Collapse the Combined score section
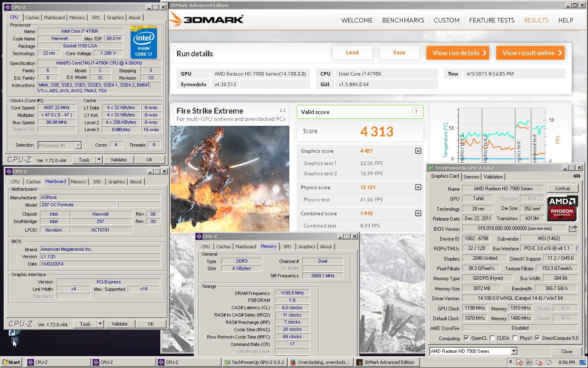Viewport: 588px width, 368px height. 418,213
